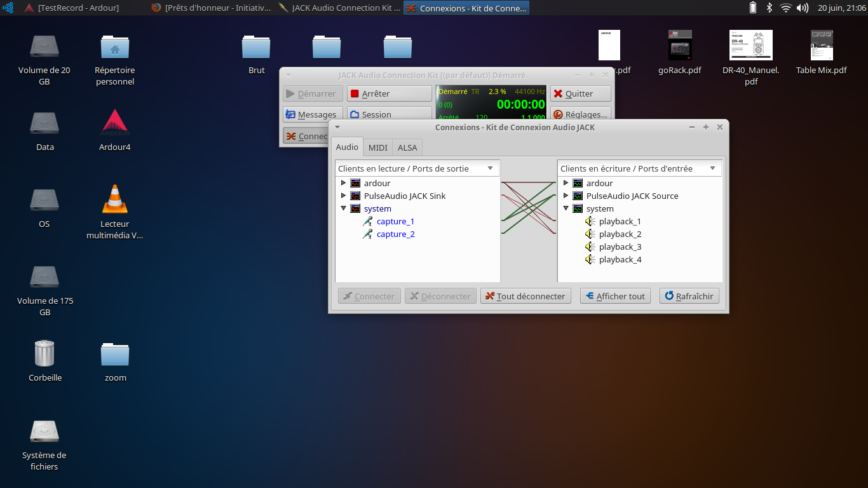Select the Volume de 175 GB drive icon
The width and height of the screenshot is (868, 488).
(x=44, y=277)
